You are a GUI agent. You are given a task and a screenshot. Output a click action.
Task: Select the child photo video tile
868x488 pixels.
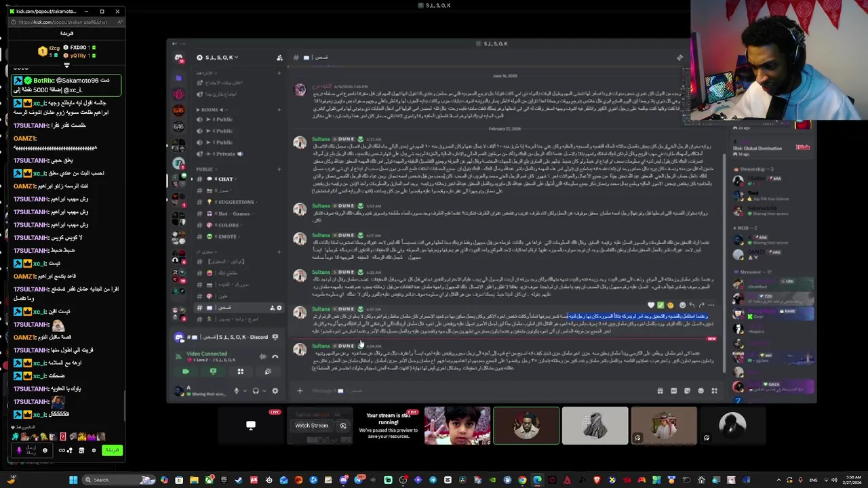coord(457,425)
